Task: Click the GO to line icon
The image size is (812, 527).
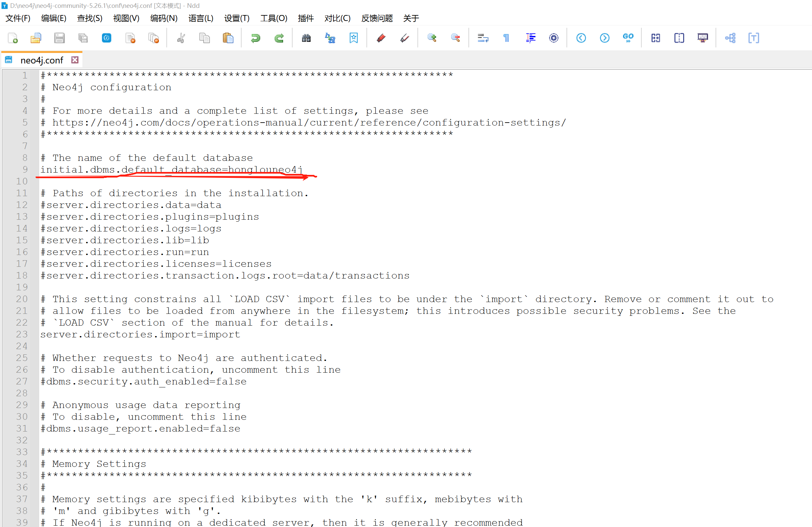Action: tap(628, 38)
